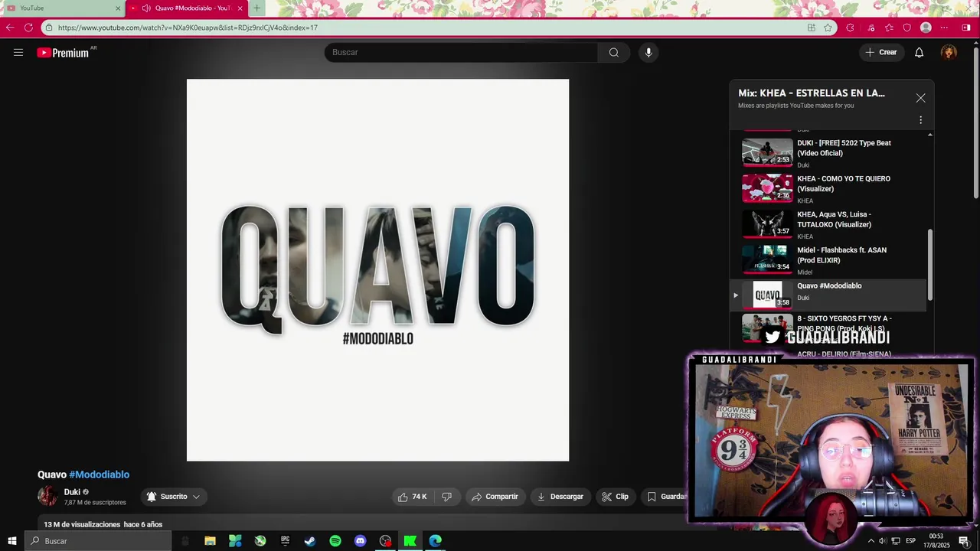Click into the Buscar search field
980x551 pixels.
[x=461, y=52]
